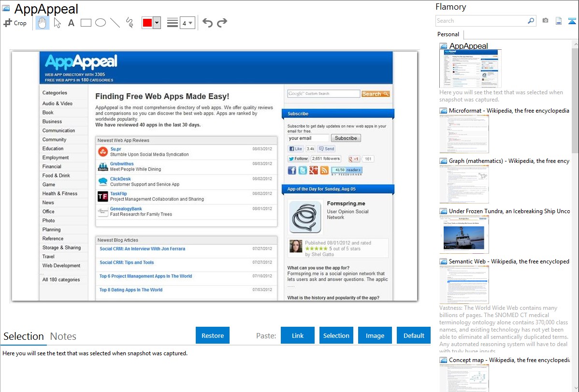Click 'Finding Free Web Apps Made Easy!' in the preview
The height and width of the screenshot is (392, 579).
coord(162,97)
